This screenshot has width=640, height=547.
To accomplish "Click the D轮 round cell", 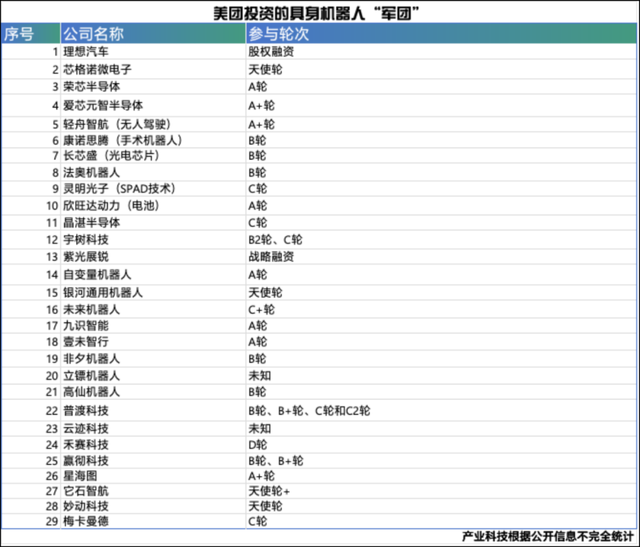I will [x=441, y=445].
